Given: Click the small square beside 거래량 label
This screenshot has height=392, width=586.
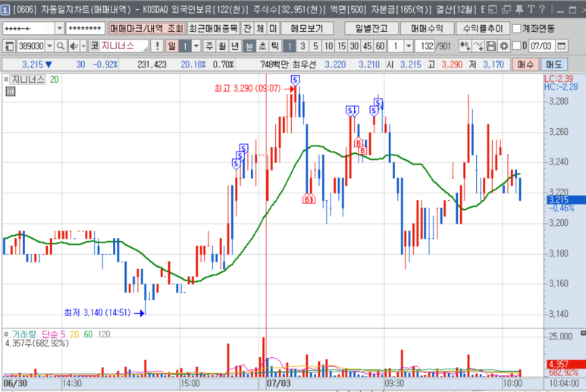Looking at the screenshot, I should click(6, 334).
